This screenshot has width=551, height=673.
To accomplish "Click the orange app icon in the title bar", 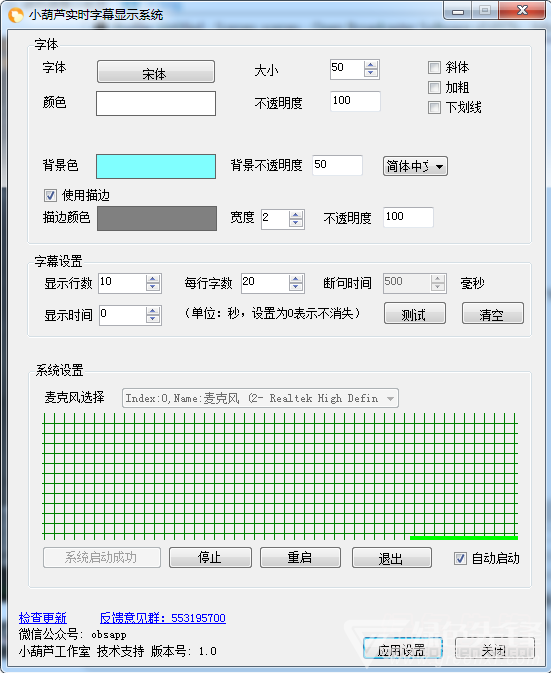I will (x=15, y=15).
